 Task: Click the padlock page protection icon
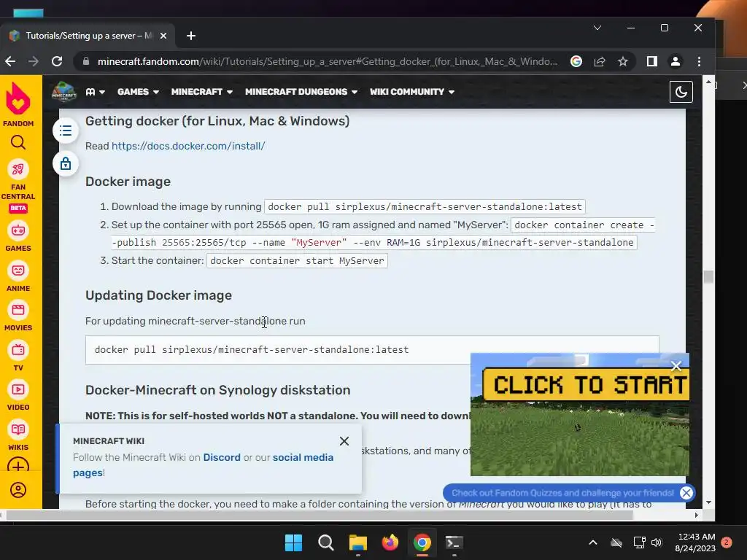pyautogui.click(x=66, y=164)
